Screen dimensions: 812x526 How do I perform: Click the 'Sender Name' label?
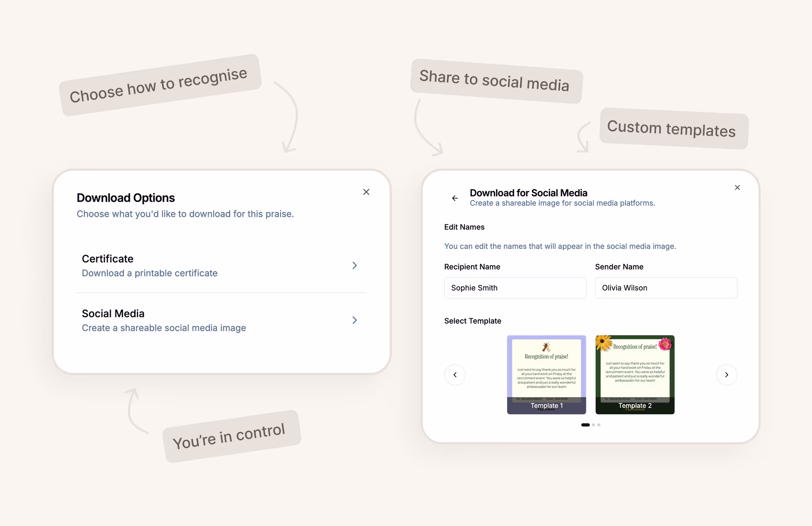(x=619, y=267)
